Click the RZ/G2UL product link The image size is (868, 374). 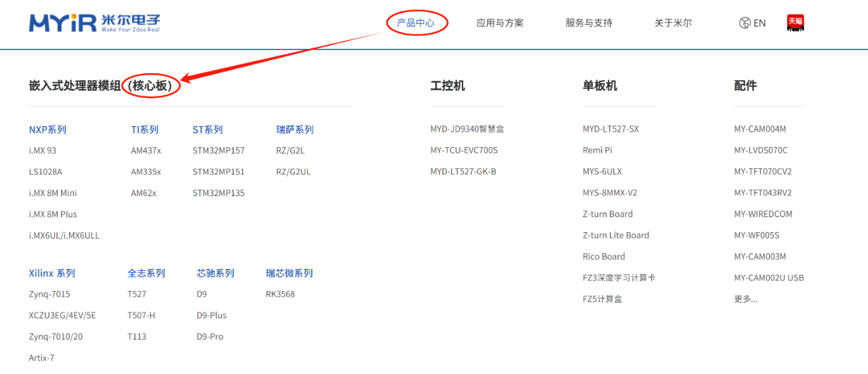(293, 172)
